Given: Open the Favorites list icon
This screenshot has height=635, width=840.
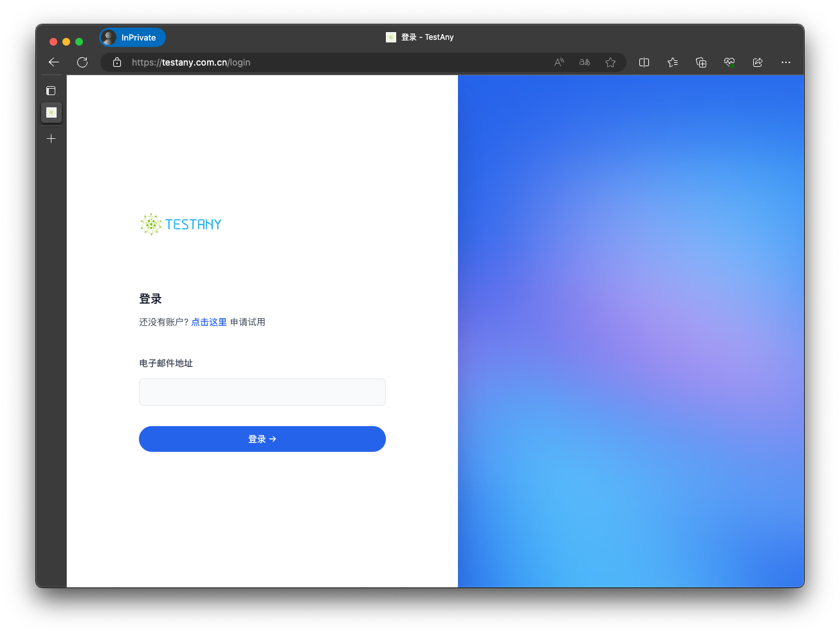Looking at the screenshot, I should 673,62.
